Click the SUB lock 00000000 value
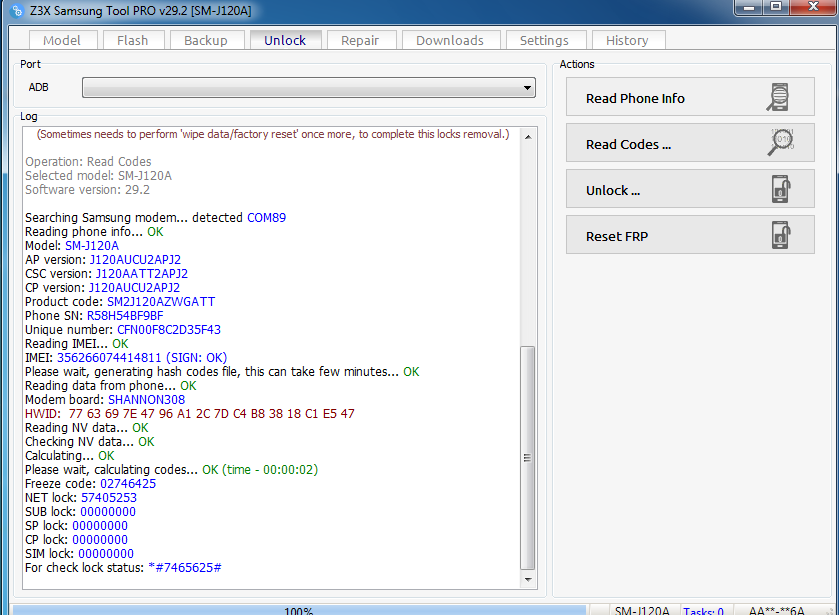This screenshot has height=615, width=839. point(108,512)
